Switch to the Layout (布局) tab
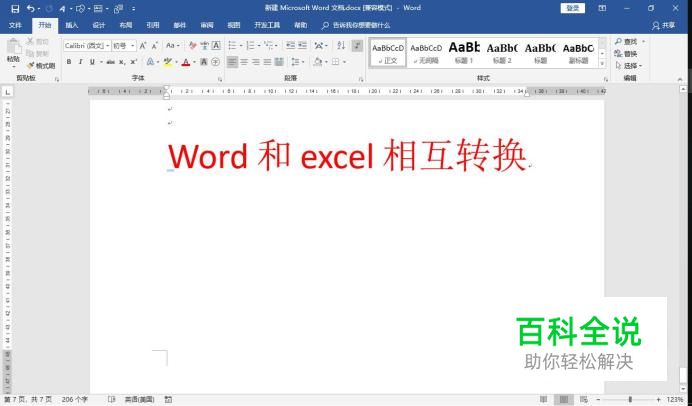 [x=126, y=26]
